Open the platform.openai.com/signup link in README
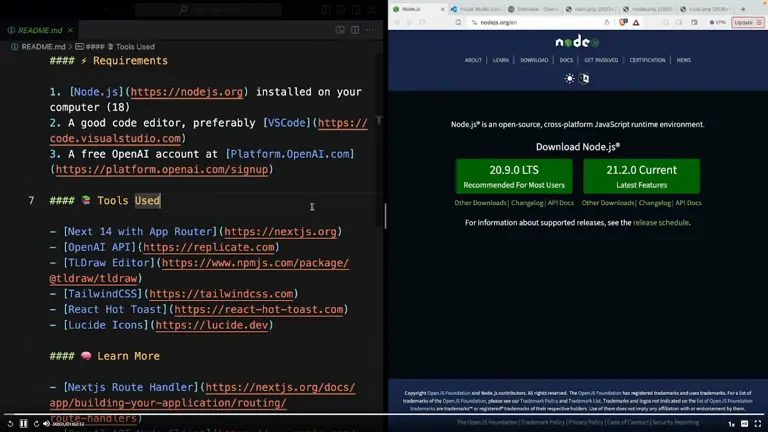768x432 pixels. click(162, 169)
